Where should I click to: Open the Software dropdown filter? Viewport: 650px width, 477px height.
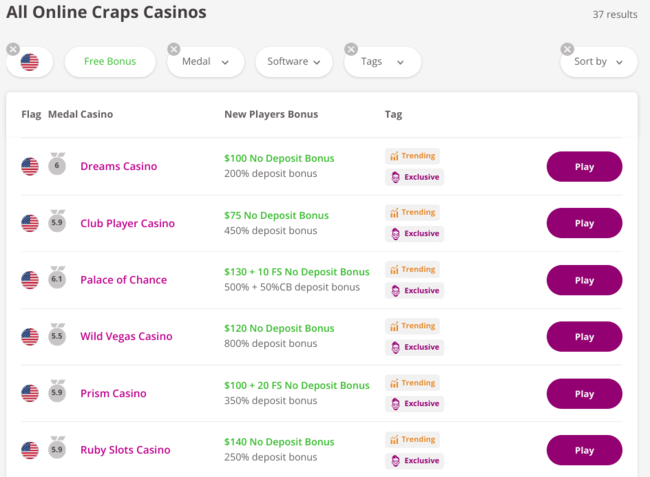coord(294,62)
